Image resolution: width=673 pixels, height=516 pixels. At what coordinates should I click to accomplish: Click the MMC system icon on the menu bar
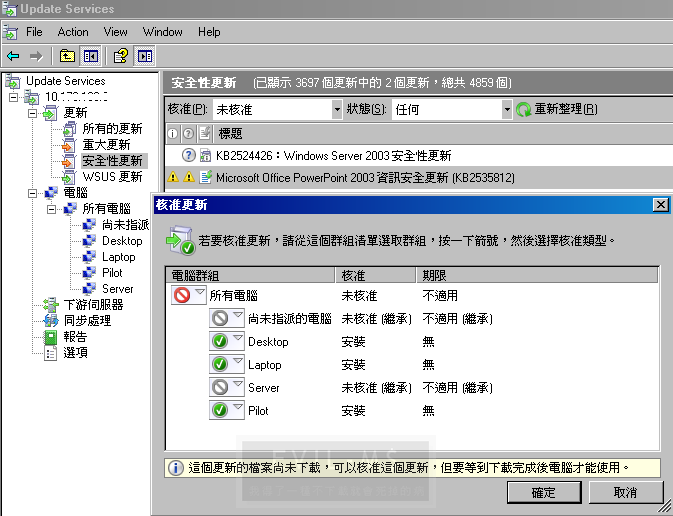tap(10, 32)
